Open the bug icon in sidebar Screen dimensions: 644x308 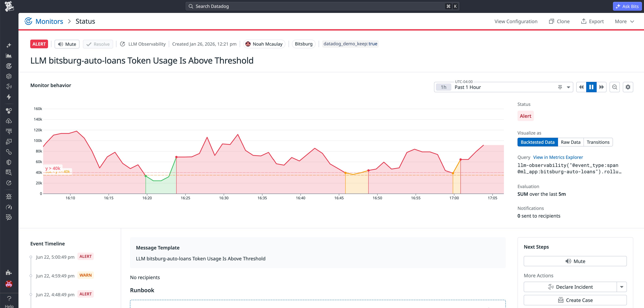coord(9,197)
